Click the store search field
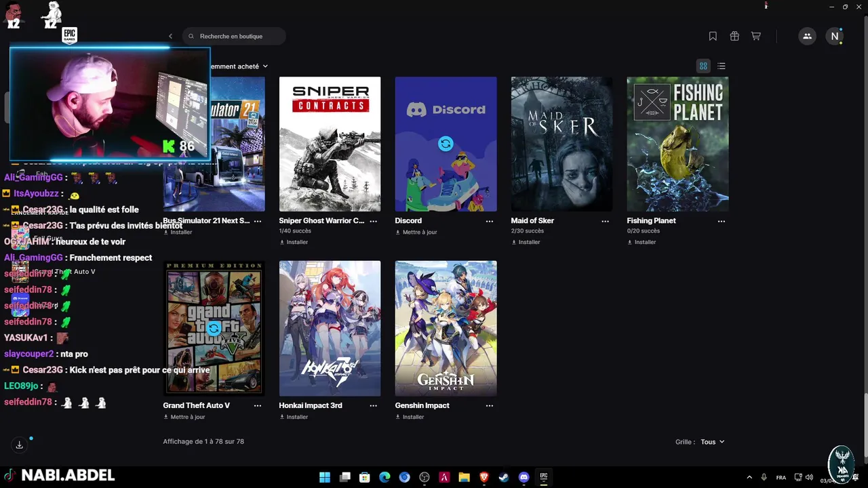Viewport: 868px width, 488px height. point(234,37)
